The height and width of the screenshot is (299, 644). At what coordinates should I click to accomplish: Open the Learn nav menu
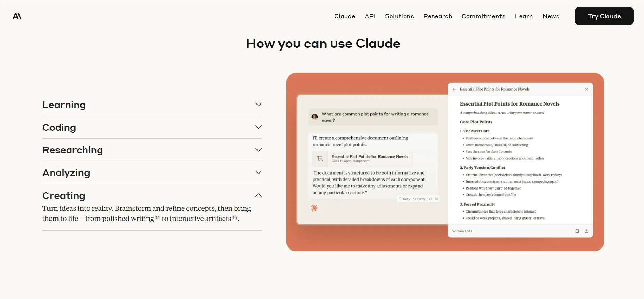[x=524, y=16]
